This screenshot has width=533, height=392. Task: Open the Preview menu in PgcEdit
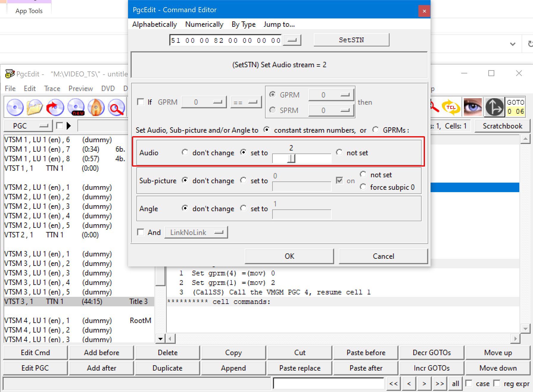pyautogui.click(x=81, y=88)
